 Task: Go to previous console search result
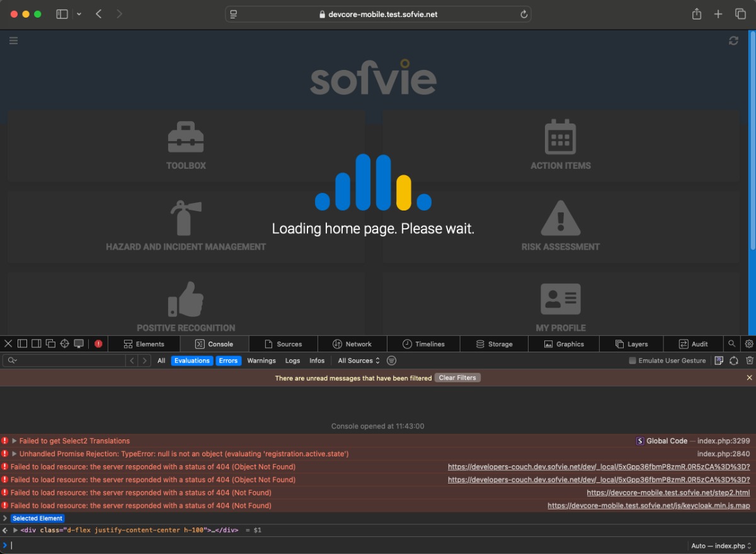pos(132,361)
